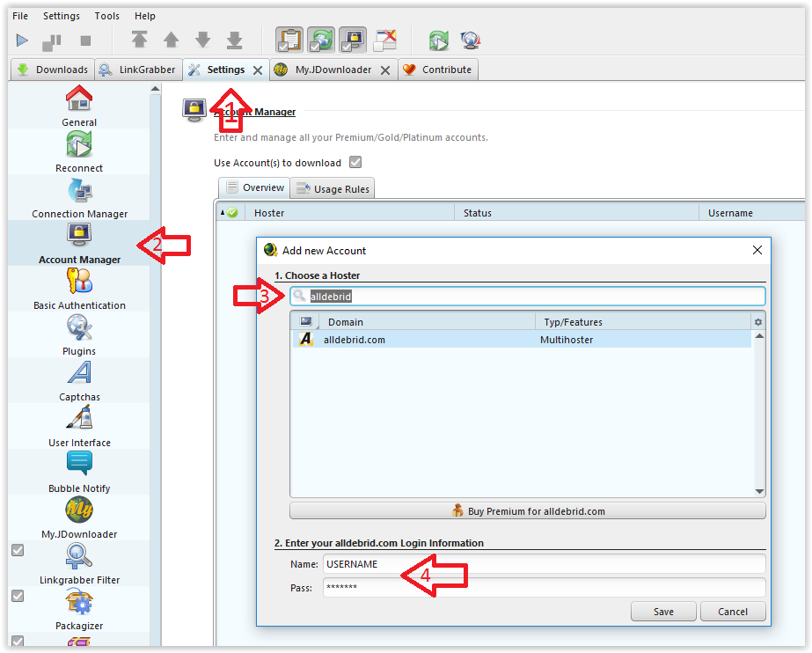Image resolution: width=812 pixels, height=653 pixels.
Task: Cancel the Add new Account dialog
Action: 732,612
